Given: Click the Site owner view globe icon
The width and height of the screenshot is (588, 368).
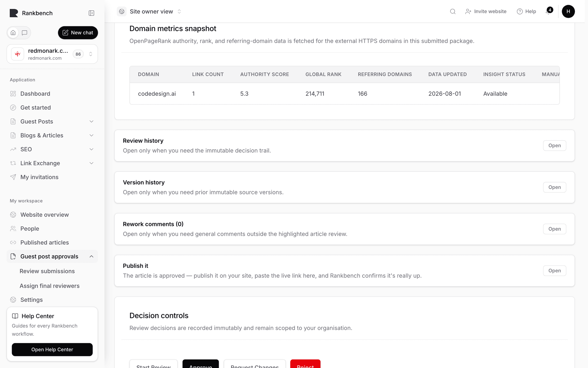Looking at the screenshot, I should click(x=122, y=12).
